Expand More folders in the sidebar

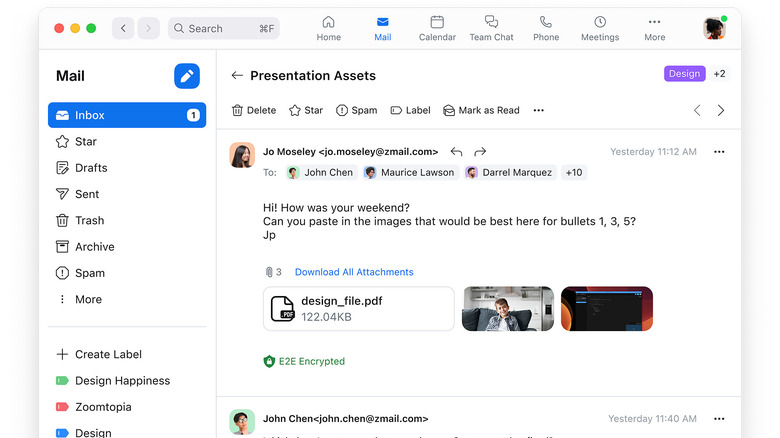[x=88, y=299]
